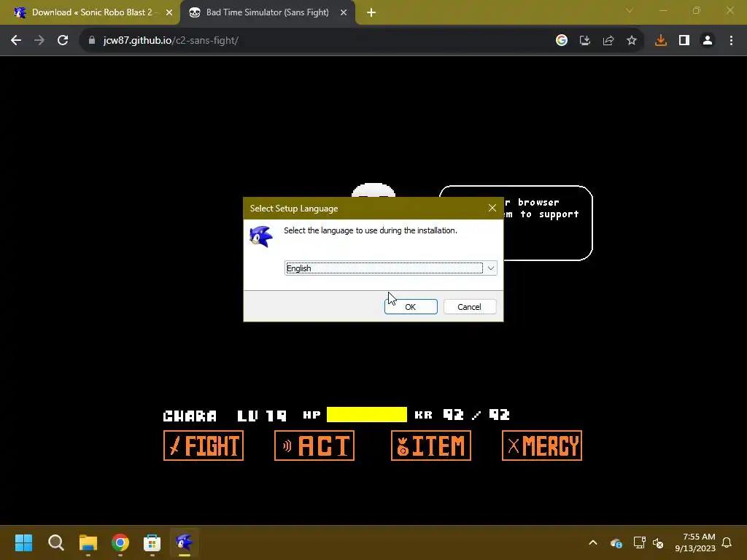This screenshot has height=560, width=747.
Task: Open a new browser tab
Action: (371, 13)
